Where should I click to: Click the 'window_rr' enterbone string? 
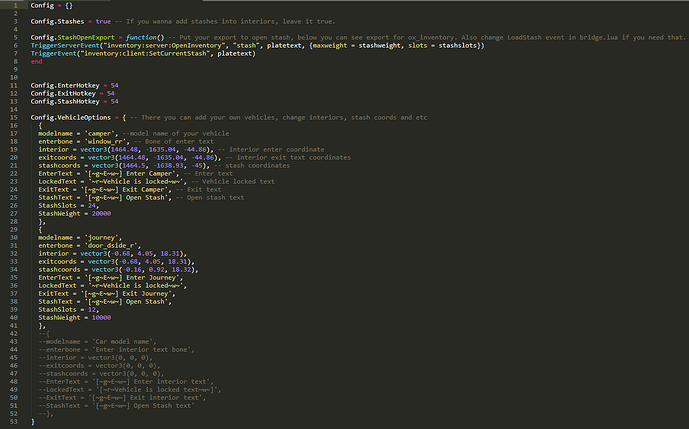(107, 141)
